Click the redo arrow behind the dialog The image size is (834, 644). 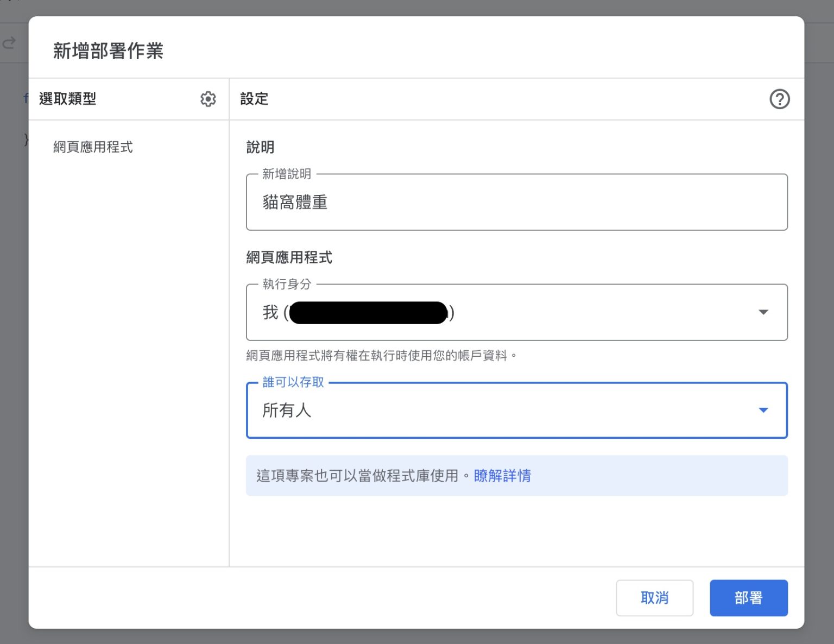coord(9,43)
